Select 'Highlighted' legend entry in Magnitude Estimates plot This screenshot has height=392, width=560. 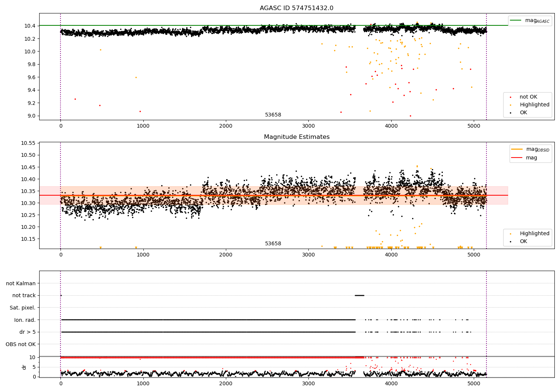[535, 234]
